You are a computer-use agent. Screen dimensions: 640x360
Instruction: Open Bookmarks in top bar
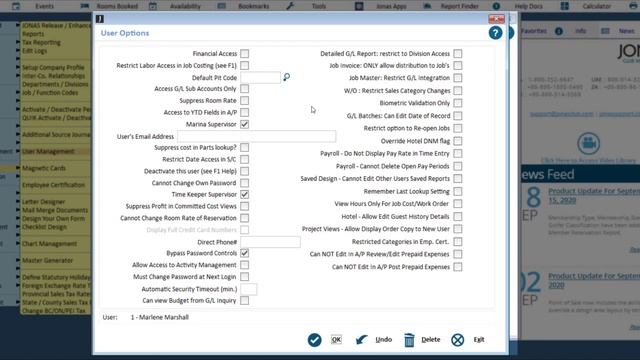[x=253, y=6]
